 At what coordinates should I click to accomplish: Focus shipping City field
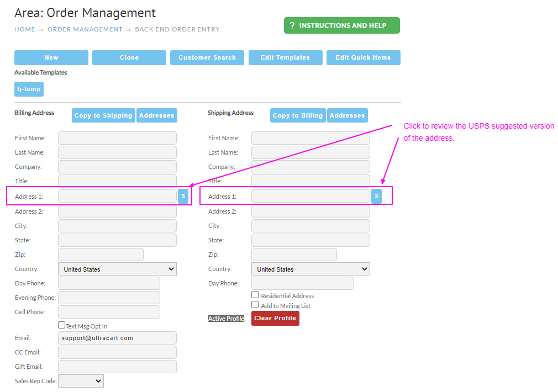310,226
